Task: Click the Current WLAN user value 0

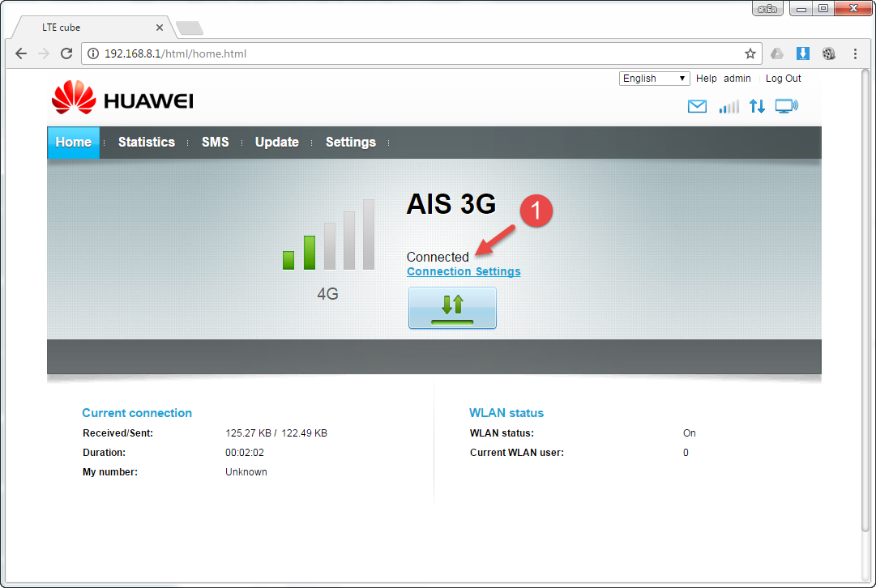Action: click(x=686, y=453)
